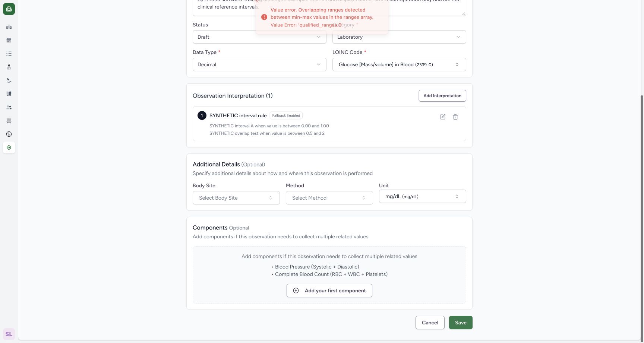Open the Data Type Decimal dropdown
Image resolution: width=644 pixels, height=343 pixels.
pyautogui.click(x=259, y=64)
